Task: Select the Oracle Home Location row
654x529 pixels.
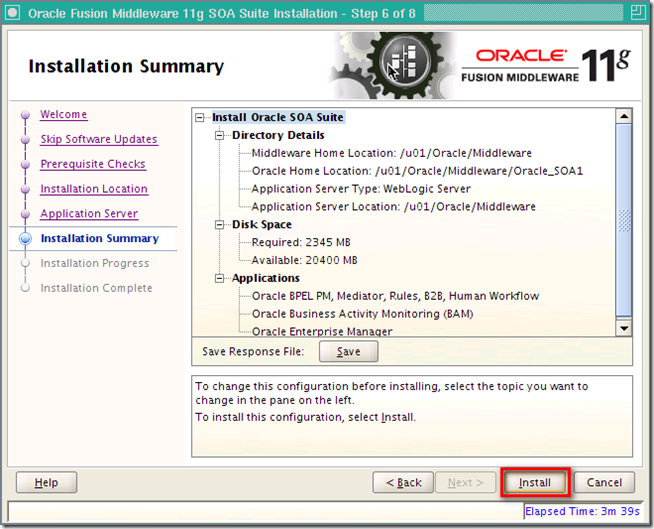Action: click(x=418, y=171)
